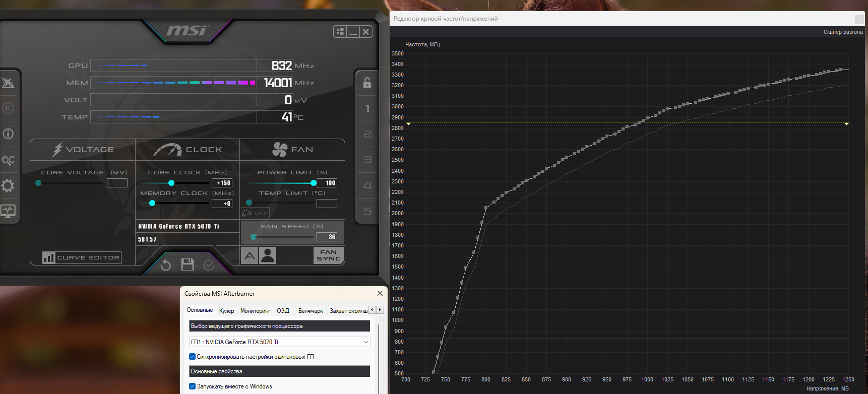Viewport: 868px width, 394px height.
Task: Click the Power Limit 100 value field
Action: 327,183
